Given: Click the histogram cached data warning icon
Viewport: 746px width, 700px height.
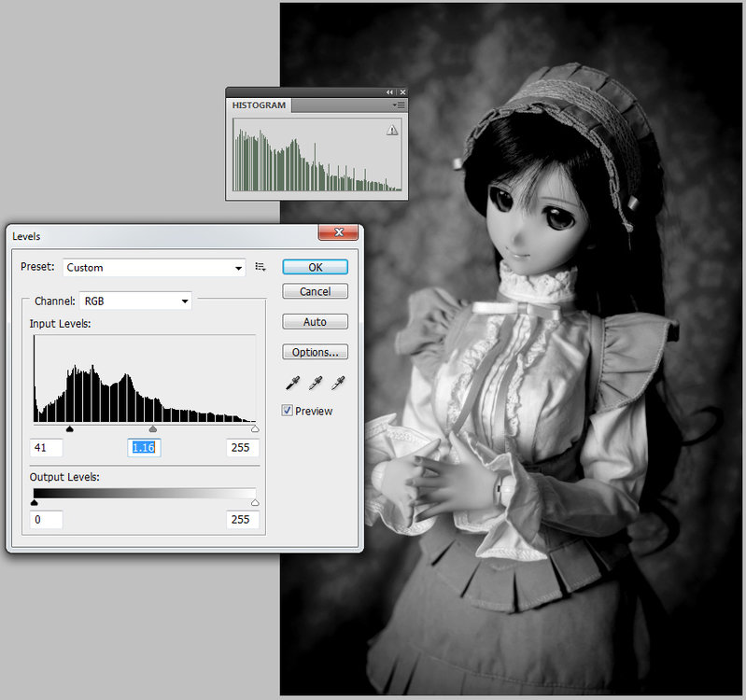Looking at the screenshot, I should (392, 132).
